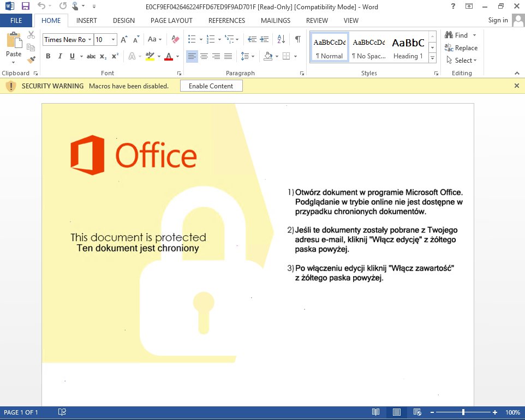Click the Undo arrow icon

pos(41,5)
